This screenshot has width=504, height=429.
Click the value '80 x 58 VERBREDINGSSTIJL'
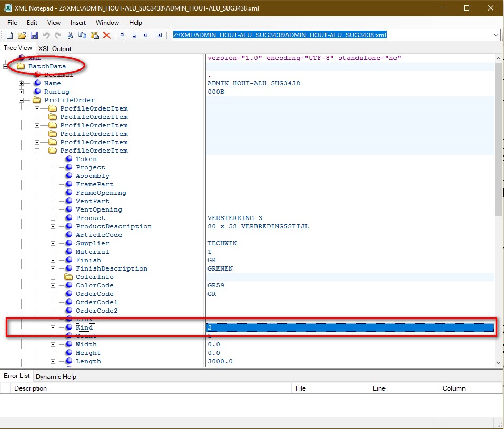click(258, 226)
